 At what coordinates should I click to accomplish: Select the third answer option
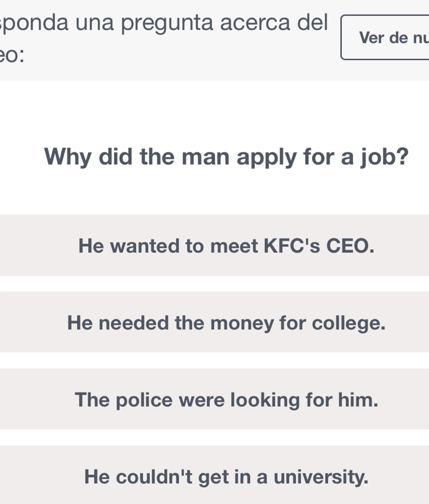(226, 399)
